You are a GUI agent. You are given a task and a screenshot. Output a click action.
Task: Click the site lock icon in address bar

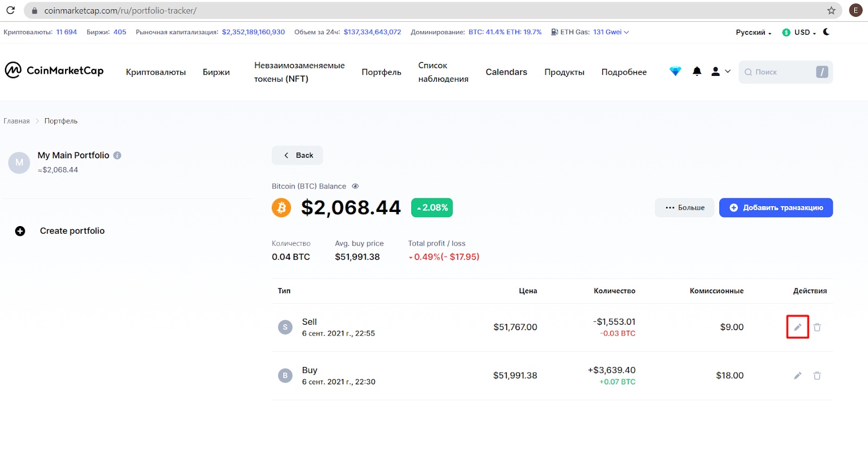click(x=35, y=10)
